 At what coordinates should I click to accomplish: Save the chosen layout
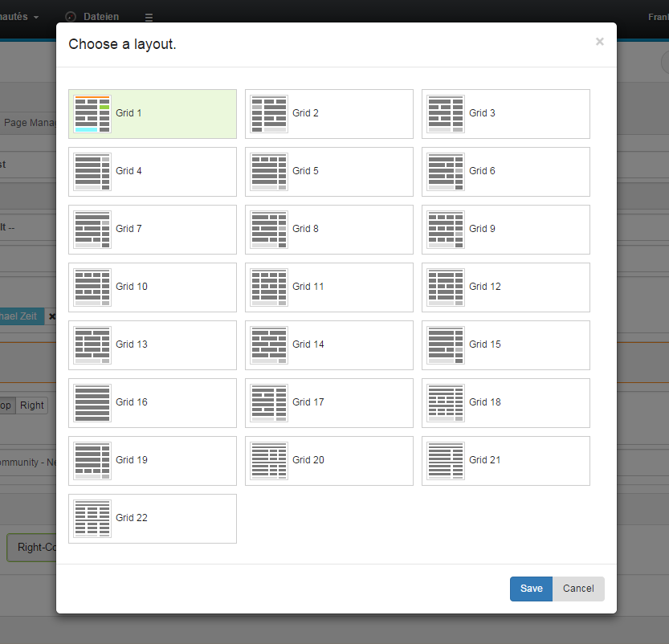[530, 588]
